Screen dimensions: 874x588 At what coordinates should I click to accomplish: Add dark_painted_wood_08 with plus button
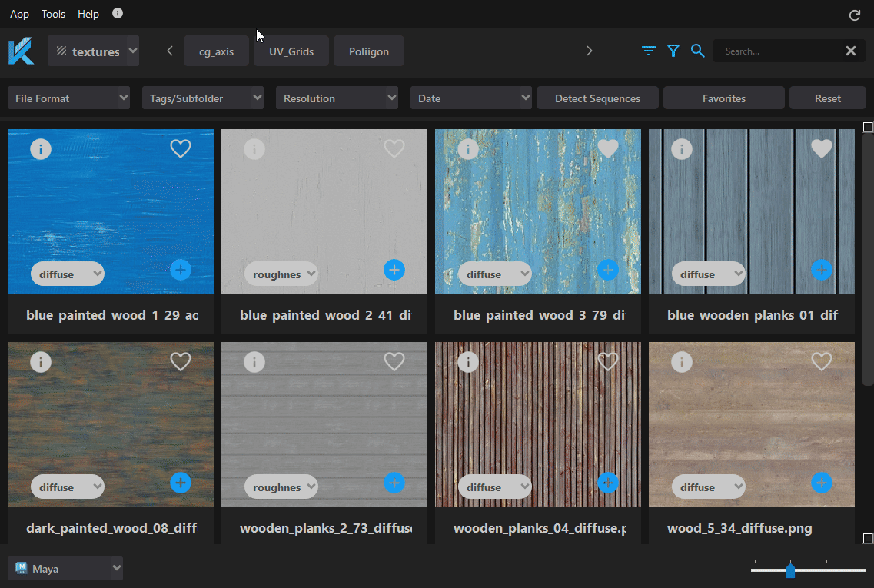coord(181,483)
